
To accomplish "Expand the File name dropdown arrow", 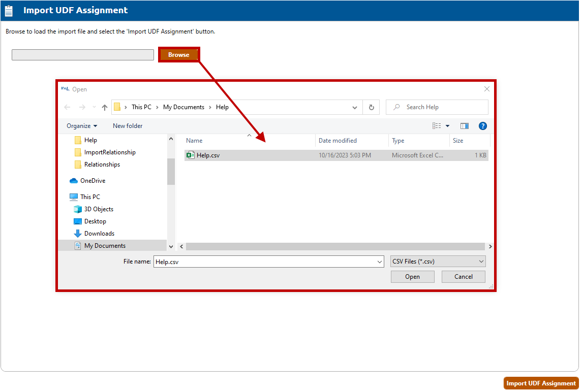I will 380,262.
